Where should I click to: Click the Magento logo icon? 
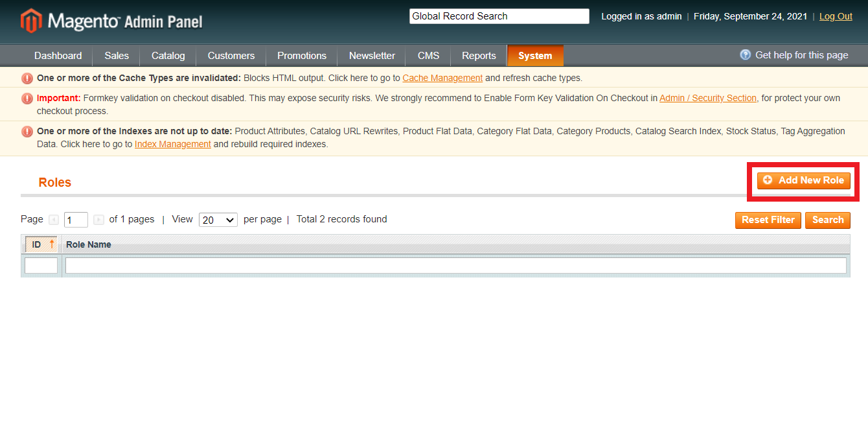pos(30,21)
